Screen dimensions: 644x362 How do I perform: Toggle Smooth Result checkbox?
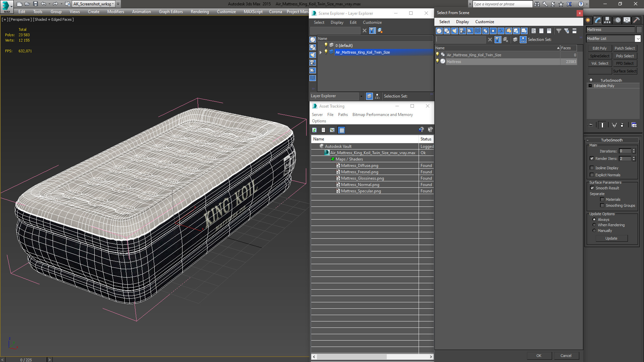[x=592, y=188]
